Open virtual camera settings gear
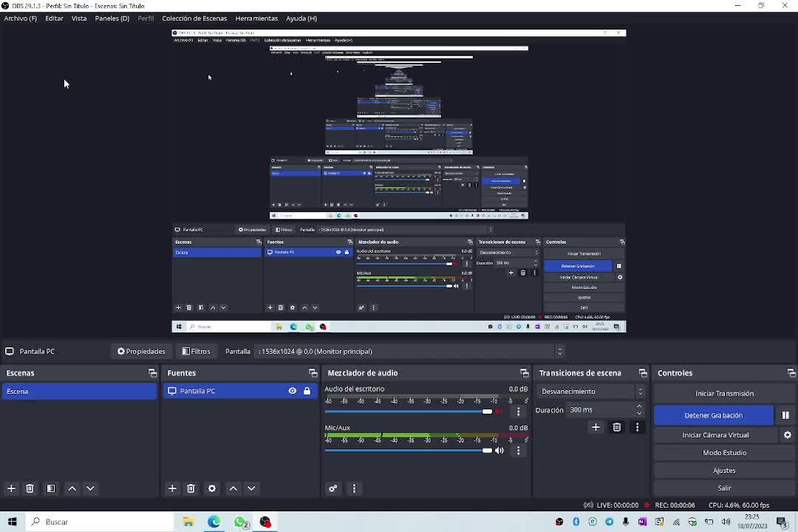 click(x=788, y=434)
